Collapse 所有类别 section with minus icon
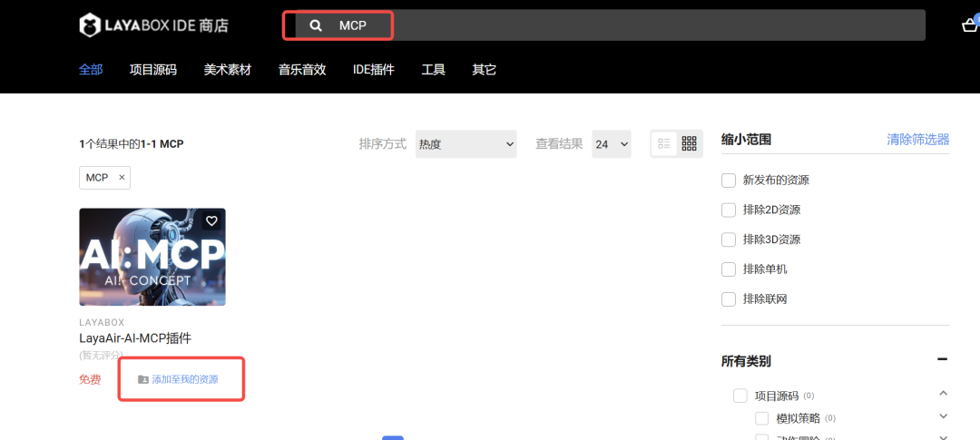 (x=943, y=358)
